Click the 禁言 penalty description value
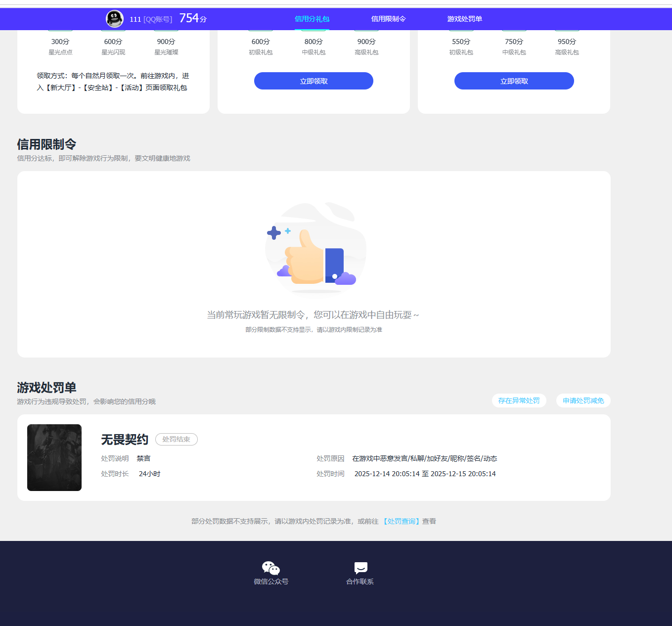Screen dimensions: 672x626 pos(143,458)
